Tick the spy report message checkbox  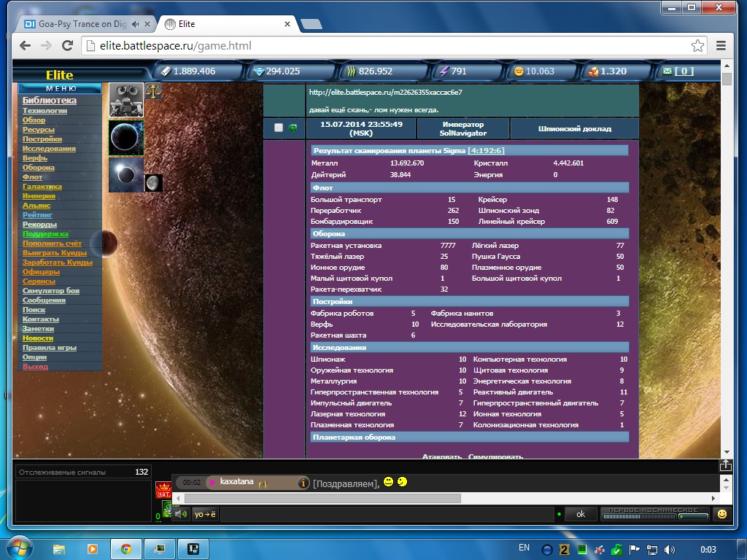pos(279,128)
